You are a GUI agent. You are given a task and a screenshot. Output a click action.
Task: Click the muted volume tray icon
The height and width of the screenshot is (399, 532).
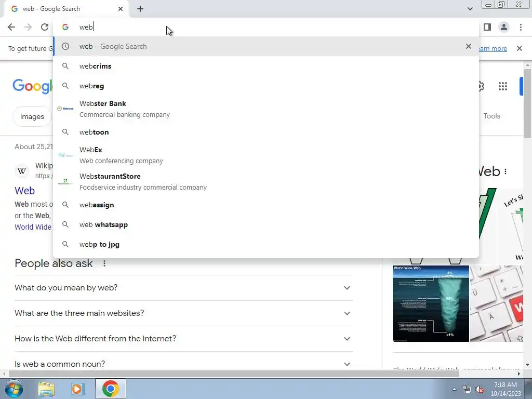(480, 389)
